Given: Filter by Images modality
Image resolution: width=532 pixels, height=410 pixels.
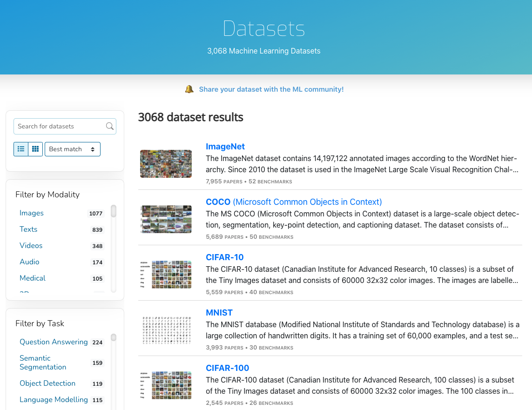Looking at the screenshot, I should click(x=32, y=213).
